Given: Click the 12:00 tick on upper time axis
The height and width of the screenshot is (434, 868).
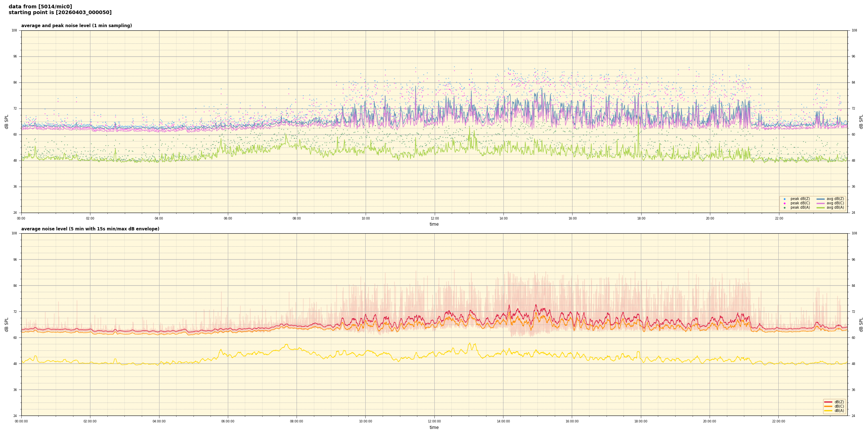Looking at the screenshot, I should click(434, 218).
